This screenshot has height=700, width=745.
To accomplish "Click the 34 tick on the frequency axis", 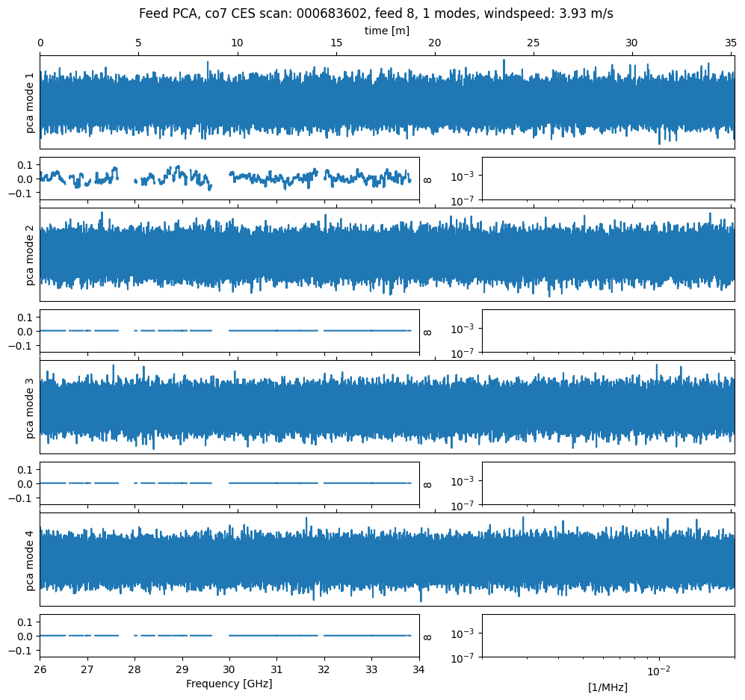I will pos(418,669).
